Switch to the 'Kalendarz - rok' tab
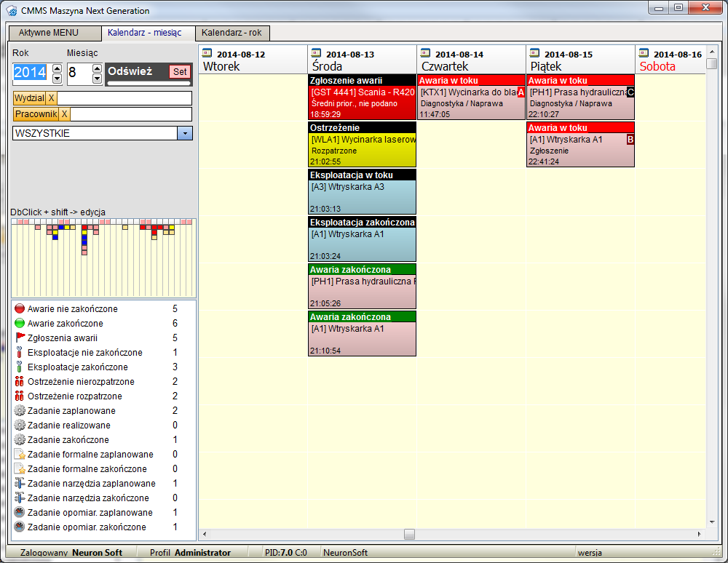Image resolution: width=728 pixels, height=563 pixels. pyautogui.click(x=232, y=33)
